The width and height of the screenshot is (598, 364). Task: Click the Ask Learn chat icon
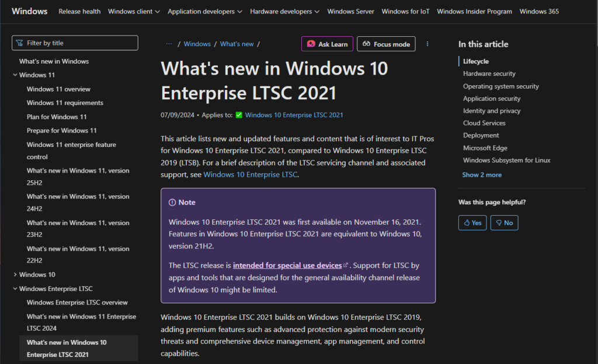coord(310,44)
